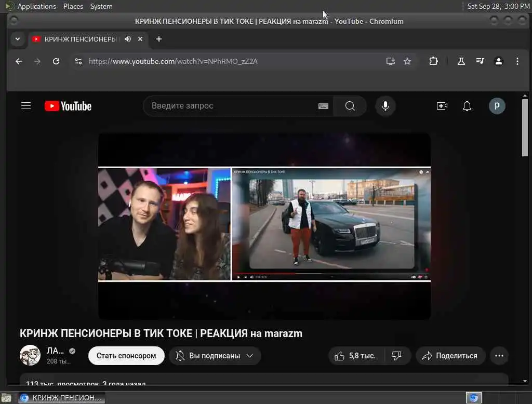Viewport: 532px width, 404px height.
Task: Open the notifications bell
Action: click(467, 106)
